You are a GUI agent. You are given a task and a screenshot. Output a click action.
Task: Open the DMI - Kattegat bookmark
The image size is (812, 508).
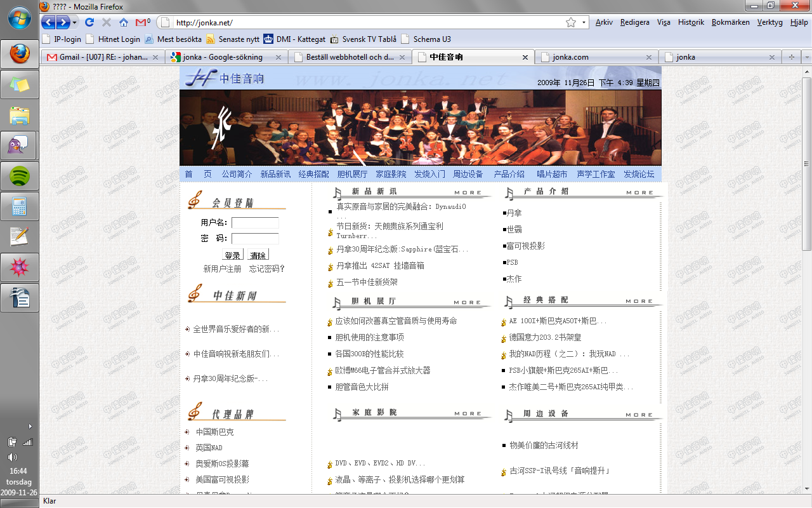[x=295, y=39]
